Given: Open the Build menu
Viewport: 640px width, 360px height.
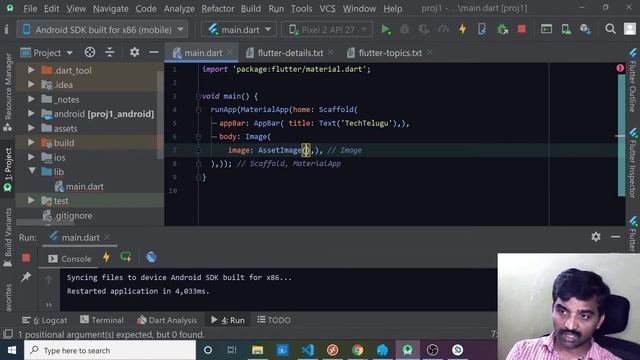Looking at the screenshot, I should 250,8.
